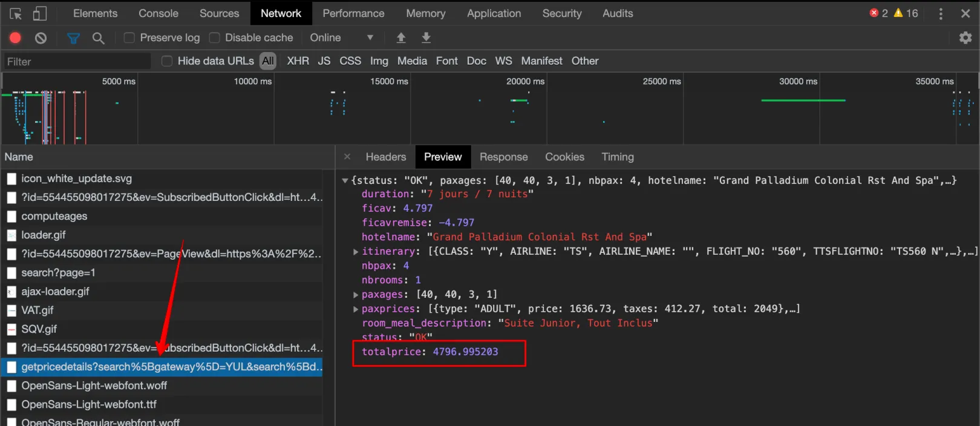Select the ajax-loader.gif file icon
980x426 pixels.
pyautogui.click(x=11, y=292)
